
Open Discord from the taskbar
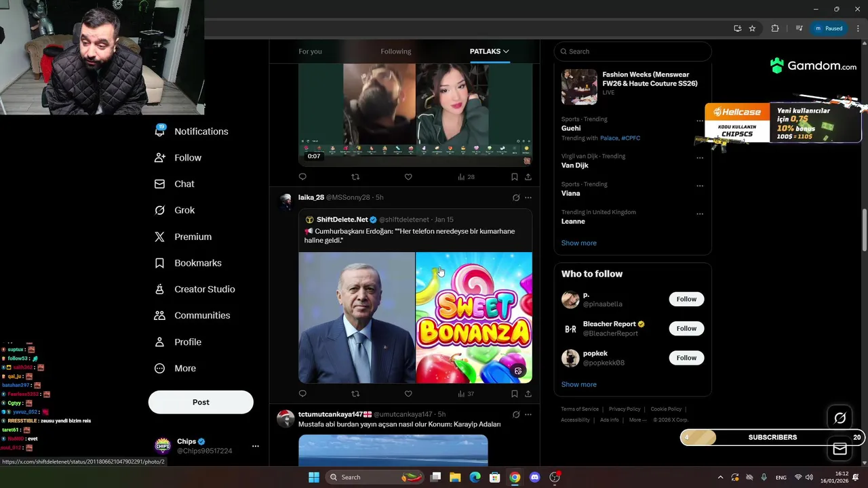534,477
